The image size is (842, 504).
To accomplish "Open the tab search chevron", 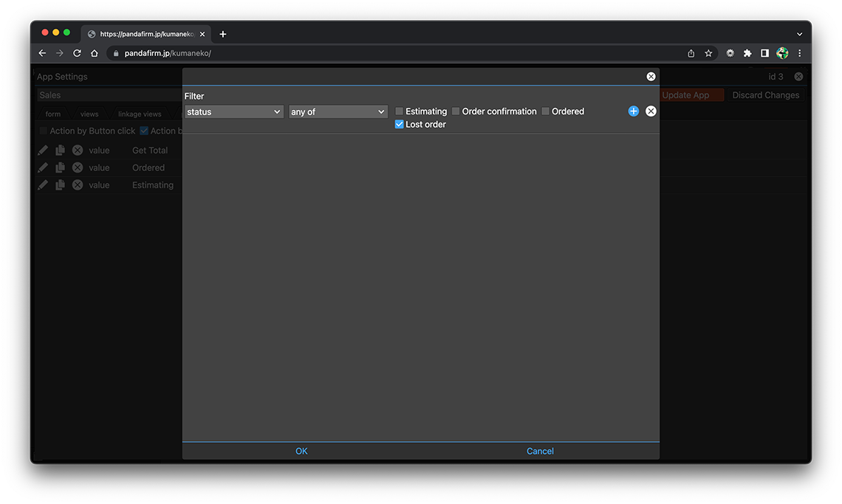I will coord(799,34).
